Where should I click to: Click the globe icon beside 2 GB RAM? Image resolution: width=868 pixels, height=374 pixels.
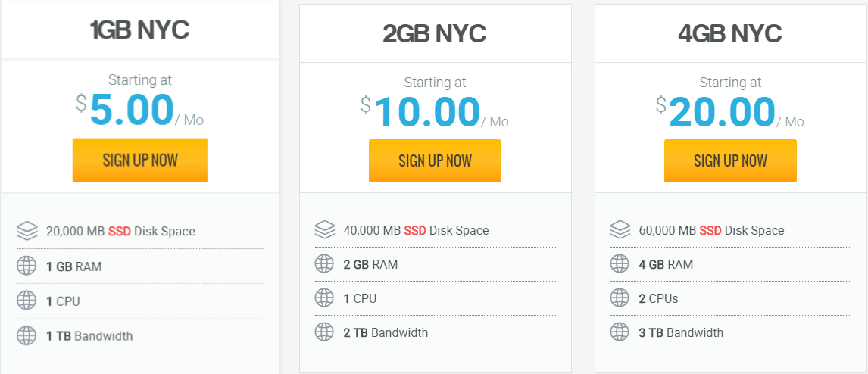pyautogui.click(x=324, y=264)
